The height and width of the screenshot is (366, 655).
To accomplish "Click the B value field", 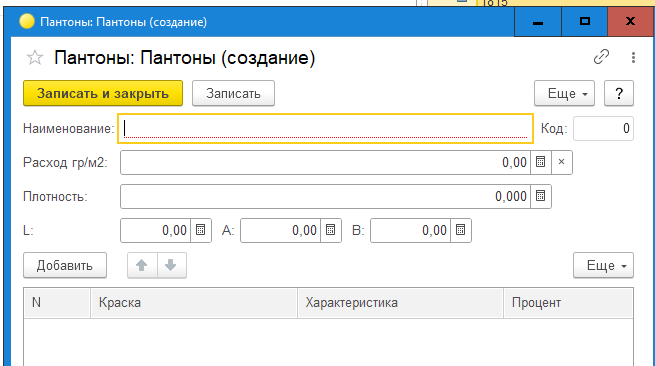I will coord(411,230).
